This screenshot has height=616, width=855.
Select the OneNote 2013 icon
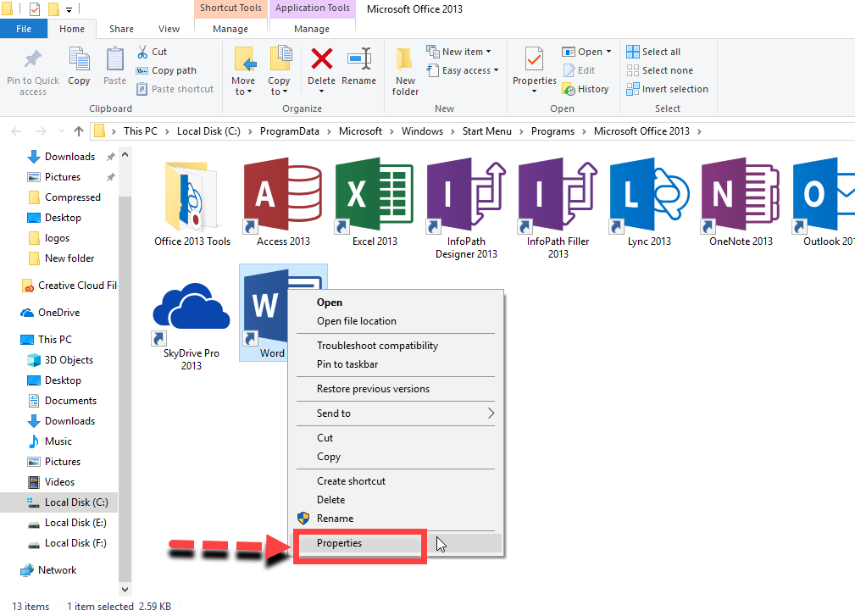[740, 196]
